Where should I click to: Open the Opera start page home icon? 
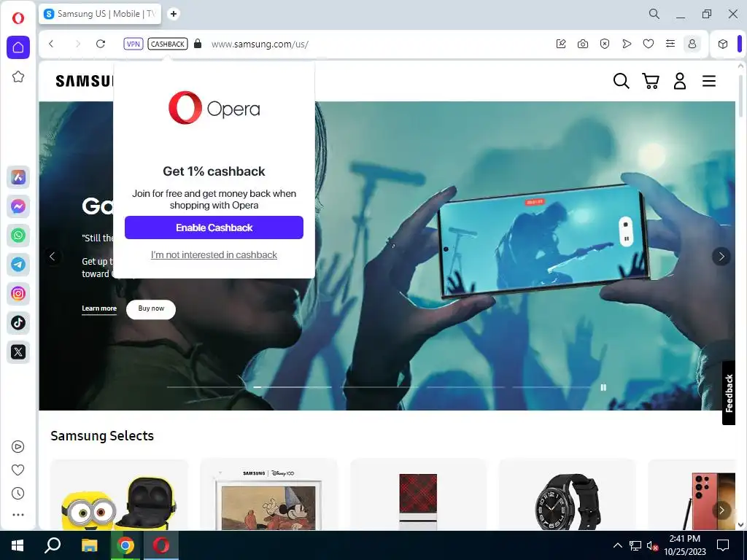(x=18, y=47)
